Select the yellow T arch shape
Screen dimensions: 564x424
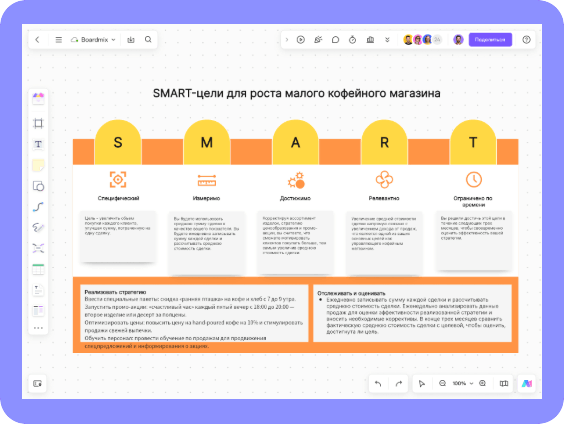point(473,142)
